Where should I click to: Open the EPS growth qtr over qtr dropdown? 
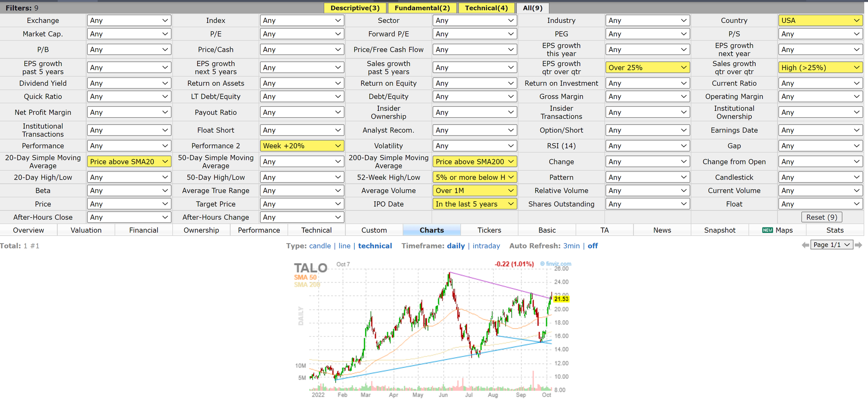click(648, 67)
